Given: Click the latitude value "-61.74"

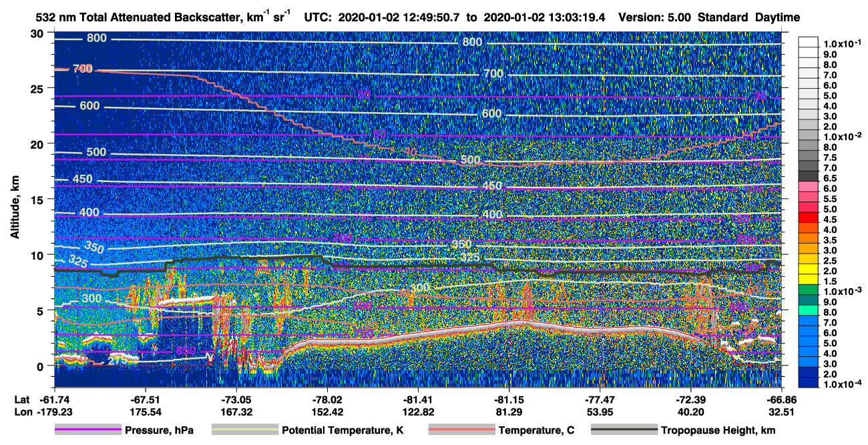Looking at the screenshot, I should coord(53,400).
